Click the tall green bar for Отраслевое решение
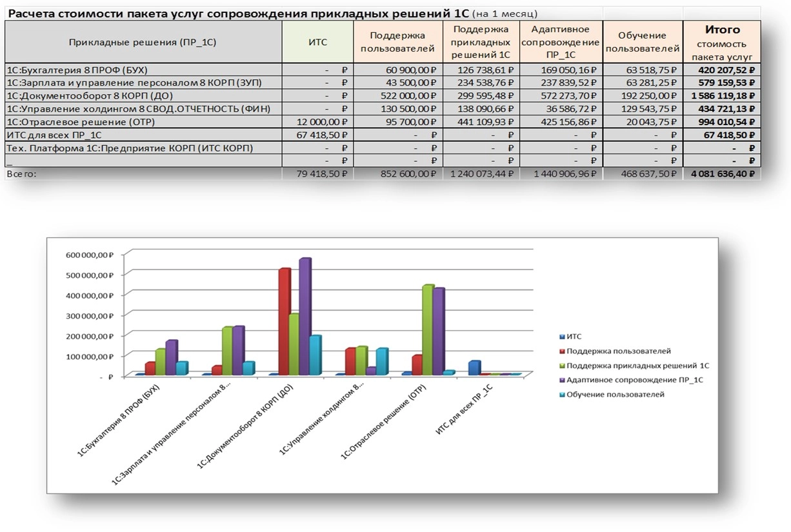 click(x=427, y=329)
